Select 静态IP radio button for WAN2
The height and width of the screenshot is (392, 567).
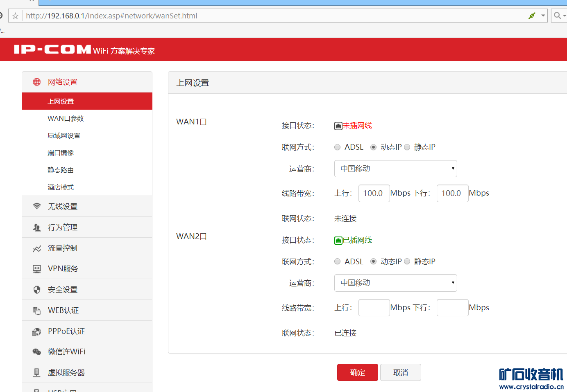tap(407, 261)
